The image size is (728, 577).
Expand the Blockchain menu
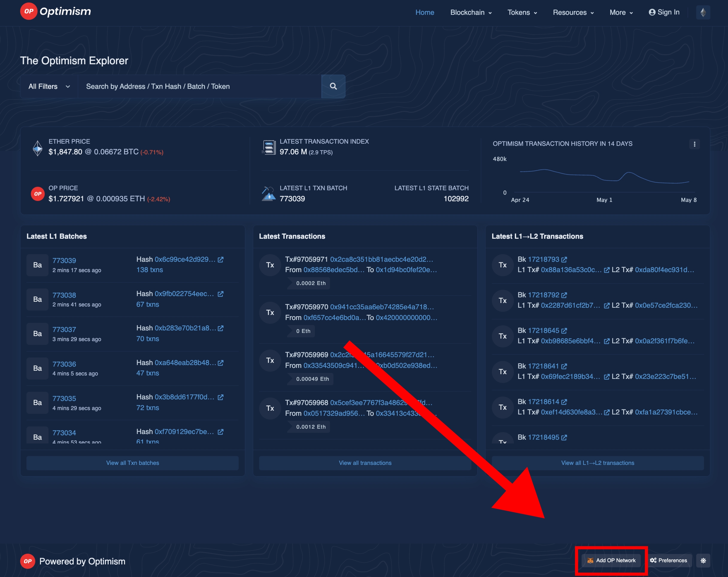tap(471, 13)
